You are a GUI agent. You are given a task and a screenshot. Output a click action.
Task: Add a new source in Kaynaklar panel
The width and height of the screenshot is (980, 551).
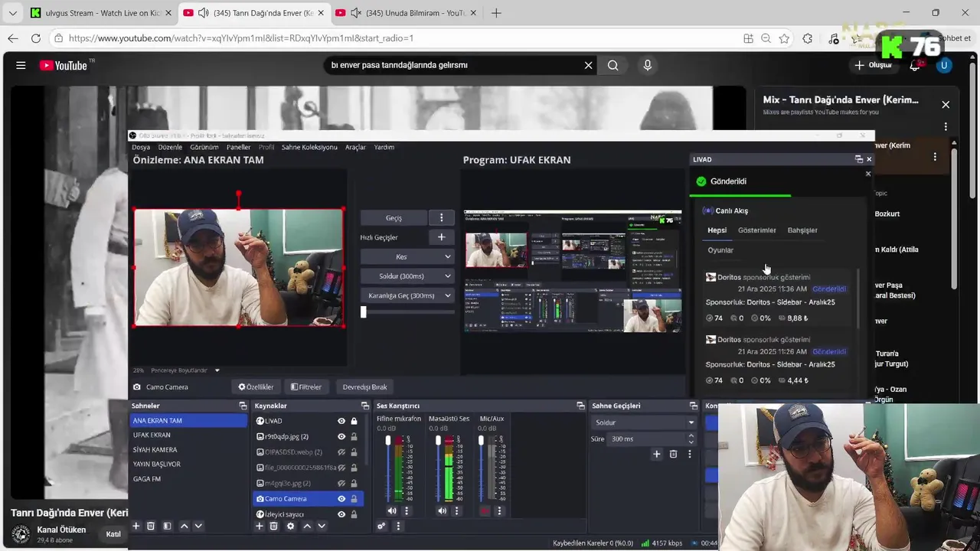tap(260, 526)
